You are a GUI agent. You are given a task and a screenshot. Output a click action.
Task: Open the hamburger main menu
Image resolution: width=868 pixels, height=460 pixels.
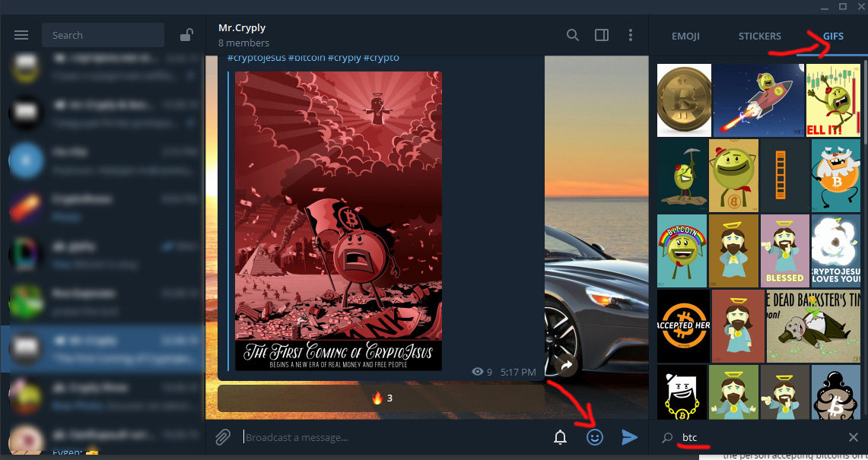tap(21, 36)
